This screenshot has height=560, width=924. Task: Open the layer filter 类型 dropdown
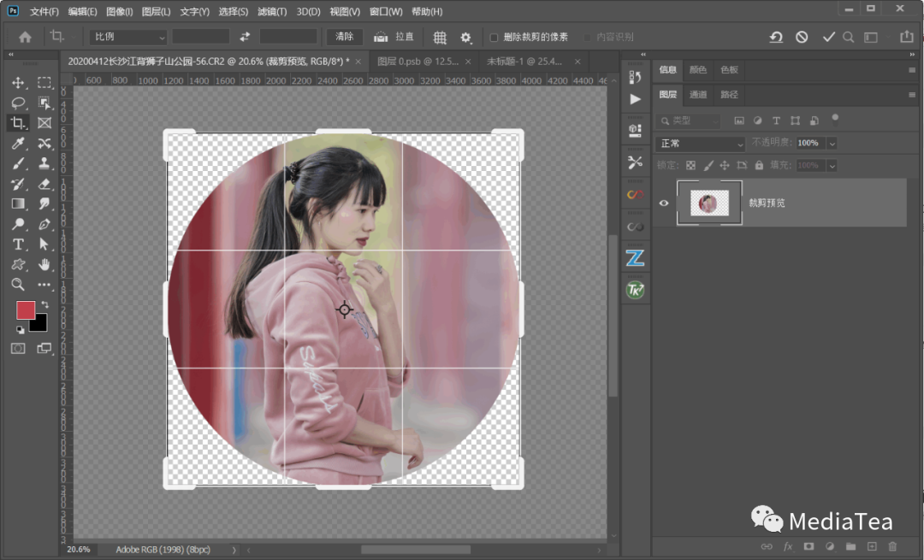pyautogui.click(x=688, y=121)
